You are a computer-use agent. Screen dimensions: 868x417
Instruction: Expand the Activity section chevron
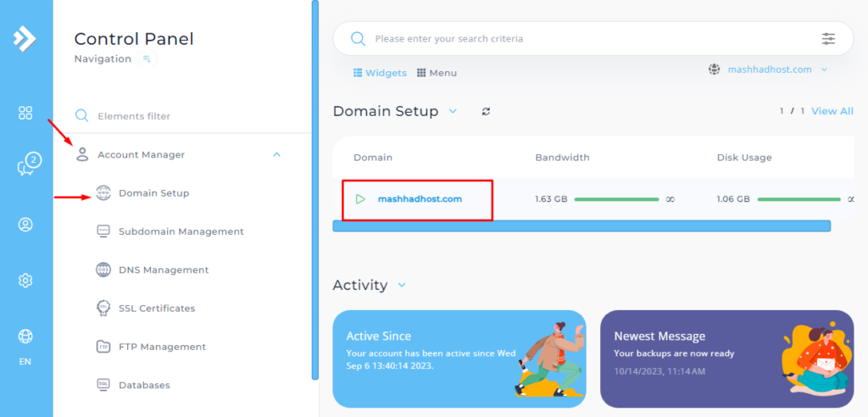402,285
